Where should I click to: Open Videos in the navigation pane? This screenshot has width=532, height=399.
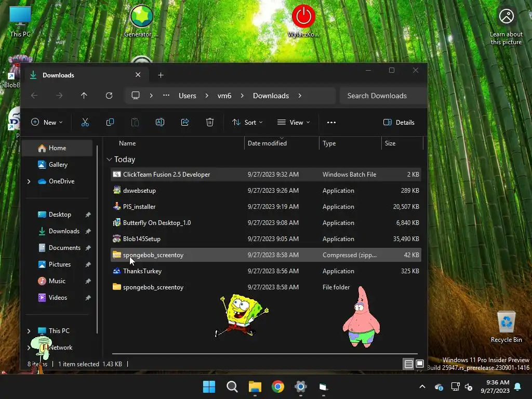point(57,298)
